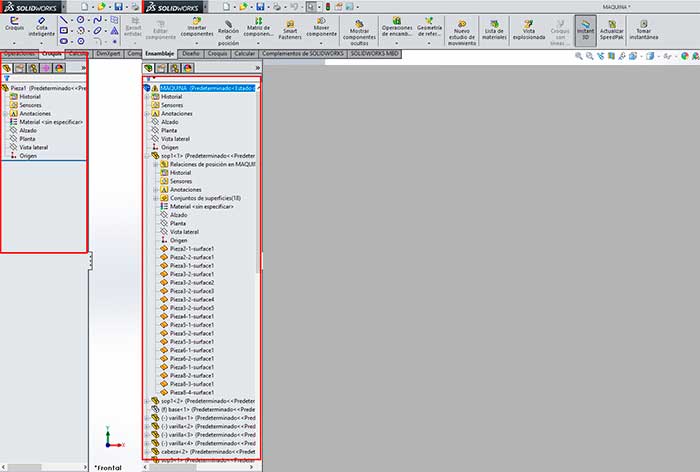Open Operaciones de ensamblaje features

click(x=397, y=27)
